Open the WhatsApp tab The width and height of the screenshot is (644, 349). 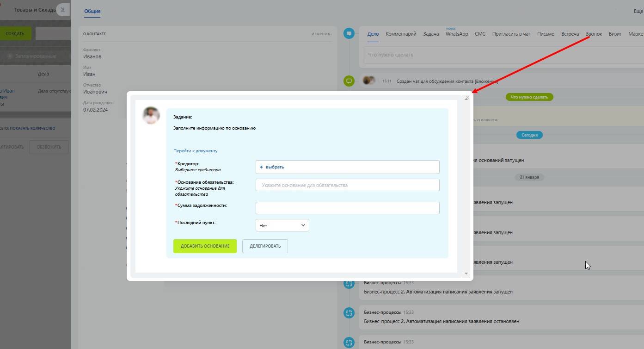click(457, 34)
